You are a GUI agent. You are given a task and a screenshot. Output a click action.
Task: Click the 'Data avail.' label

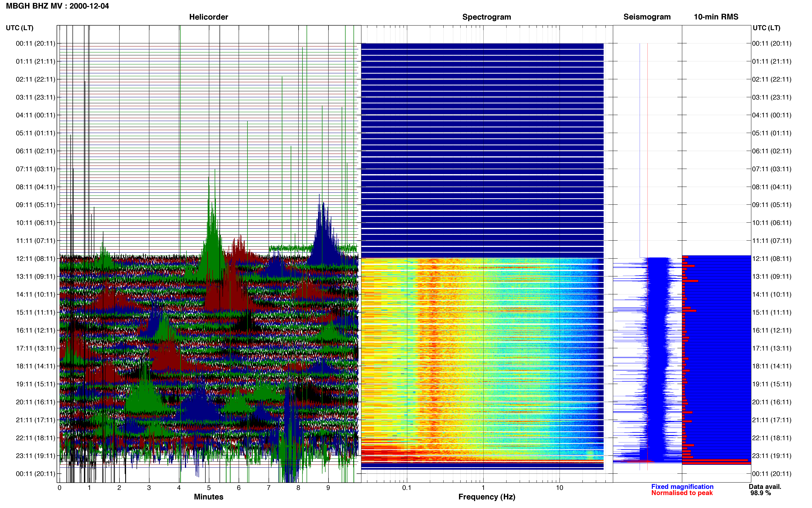765,486
